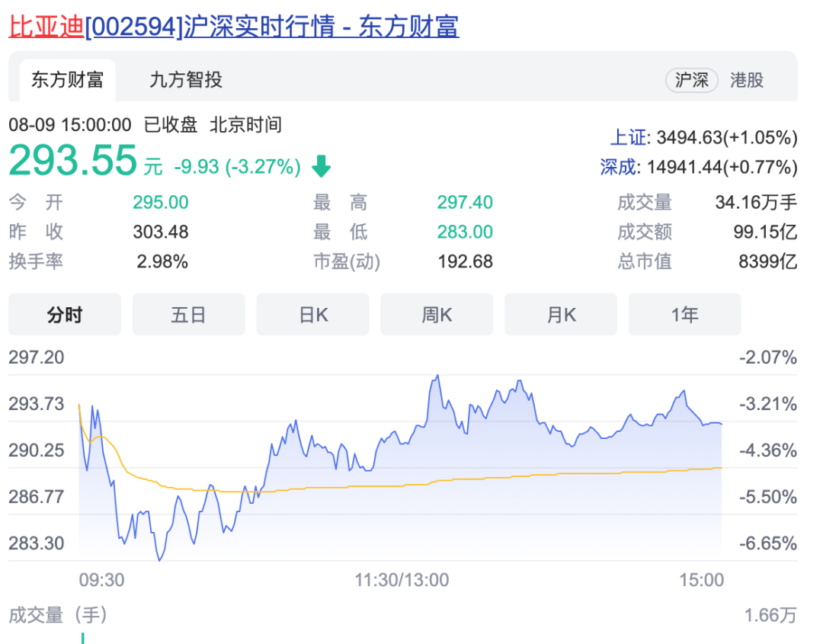This screenshot has width=823, height=644.
Task: Click the 北京时间 label
Action: [x=245, y=125]
